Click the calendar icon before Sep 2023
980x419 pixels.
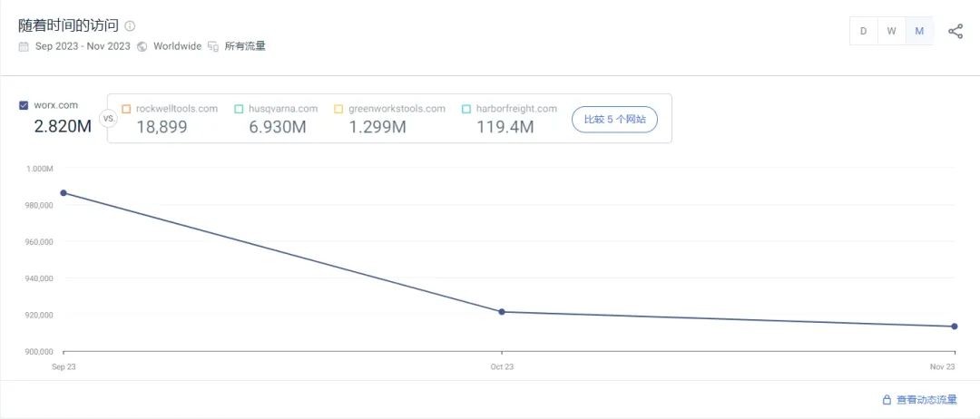tap(24, 46)
